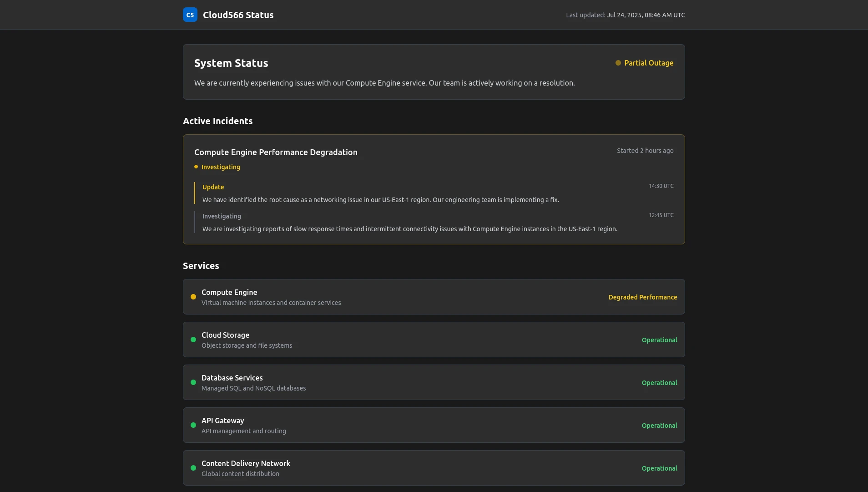Click the yellow dot beside Investigating badge

196,167
